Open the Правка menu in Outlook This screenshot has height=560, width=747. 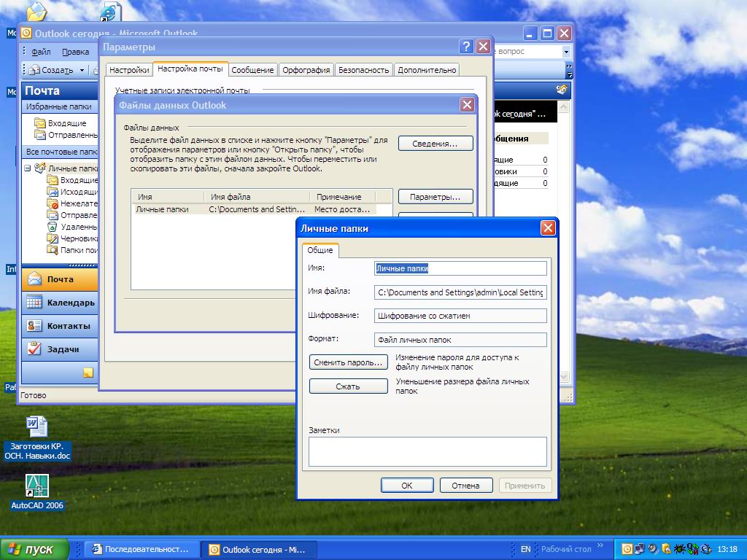75,52
